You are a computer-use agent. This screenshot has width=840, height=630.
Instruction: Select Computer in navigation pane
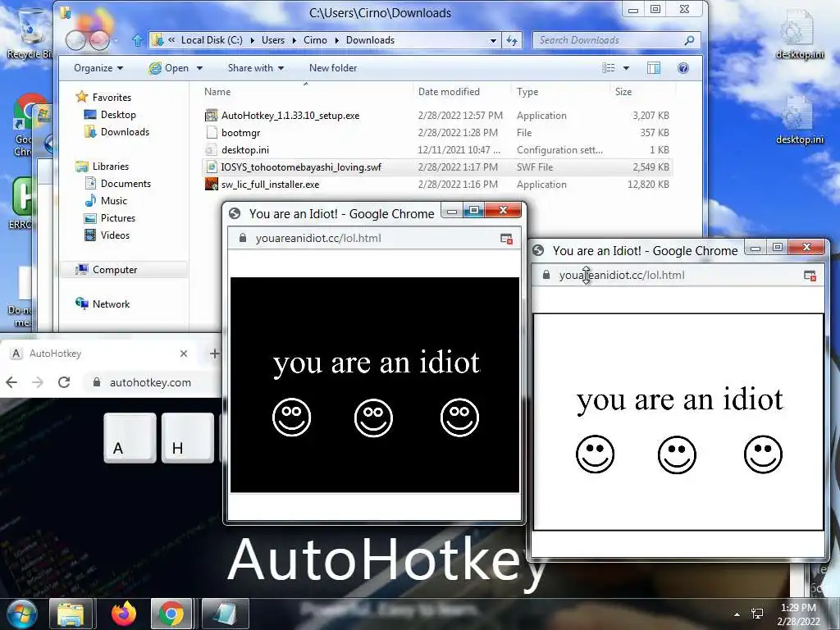click(115, 269)
